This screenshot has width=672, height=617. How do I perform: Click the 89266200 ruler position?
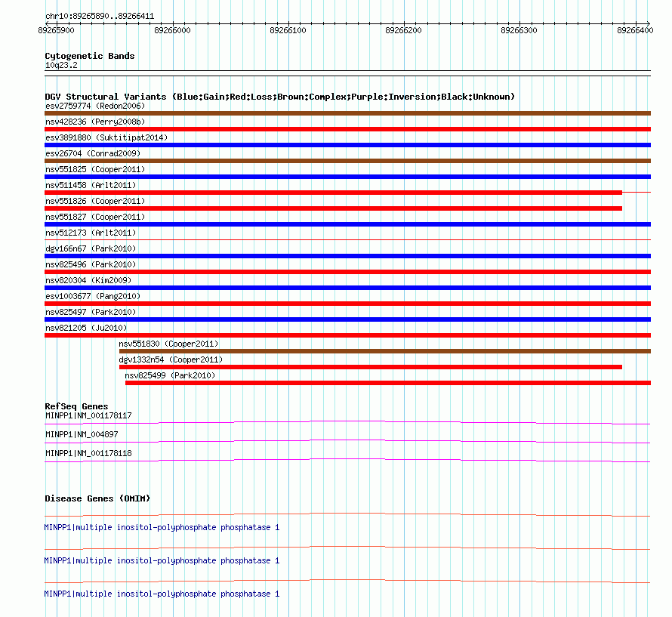404,30
